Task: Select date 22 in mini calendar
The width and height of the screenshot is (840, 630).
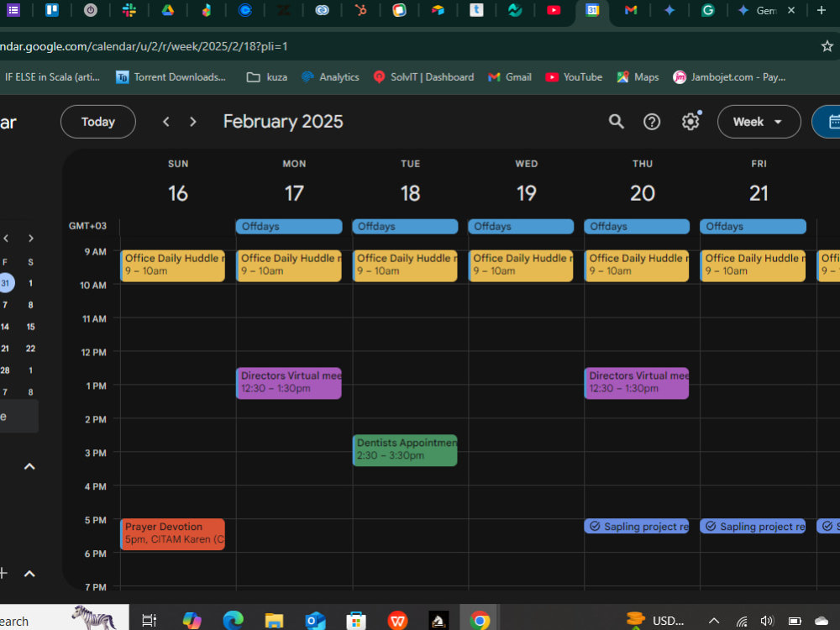Action: [x=30, y=349]
